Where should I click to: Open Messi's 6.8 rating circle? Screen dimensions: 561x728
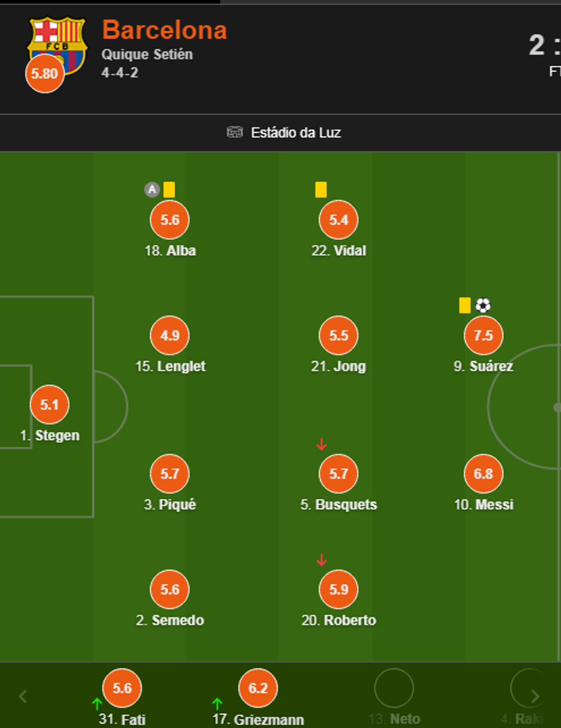click(483, 474)
